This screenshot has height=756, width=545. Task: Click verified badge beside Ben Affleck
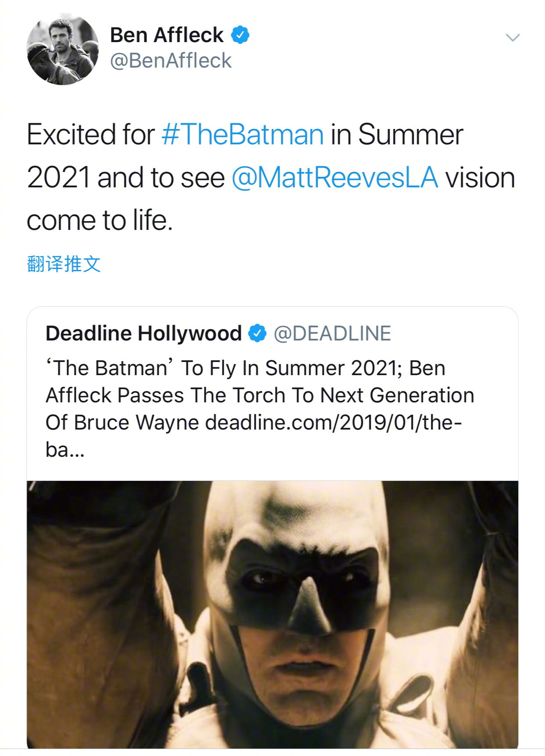tap(240, 35)
